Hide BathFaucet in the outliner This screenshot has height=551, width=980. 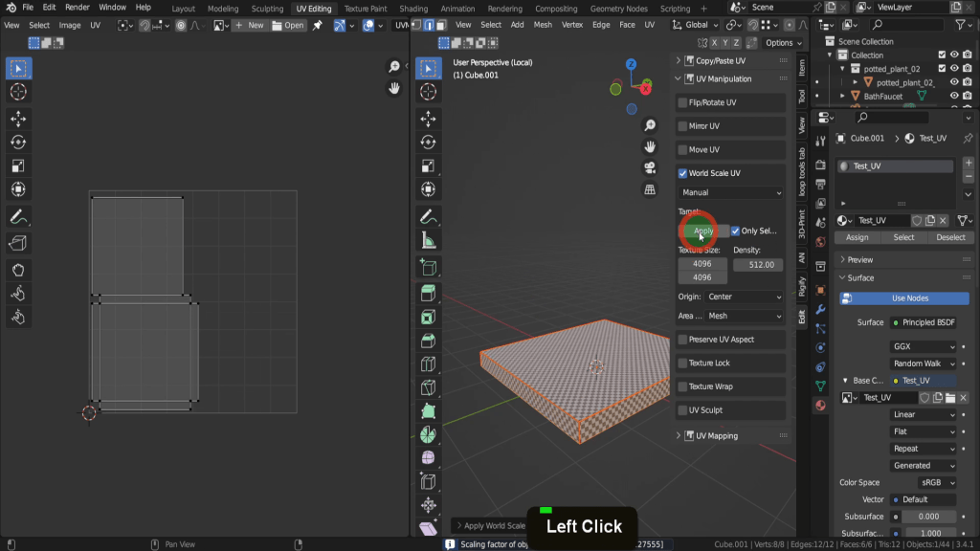[x=954, y=96]
